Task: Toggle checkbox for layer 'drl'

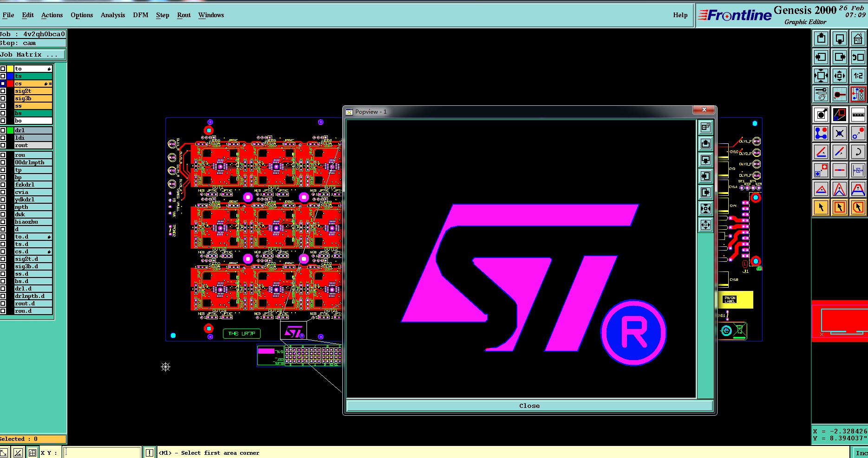Action: click(3, 130)
